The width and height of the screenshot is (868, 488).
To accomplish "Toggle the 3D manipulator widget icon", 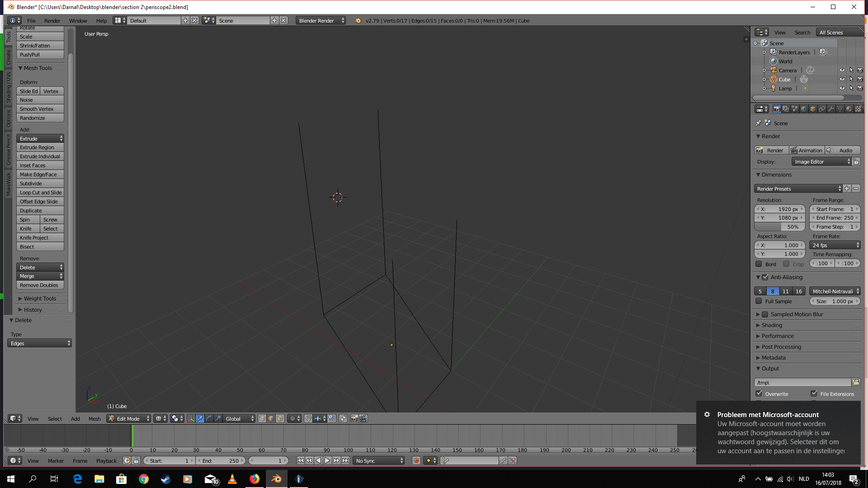I will (x=191, y=418).
